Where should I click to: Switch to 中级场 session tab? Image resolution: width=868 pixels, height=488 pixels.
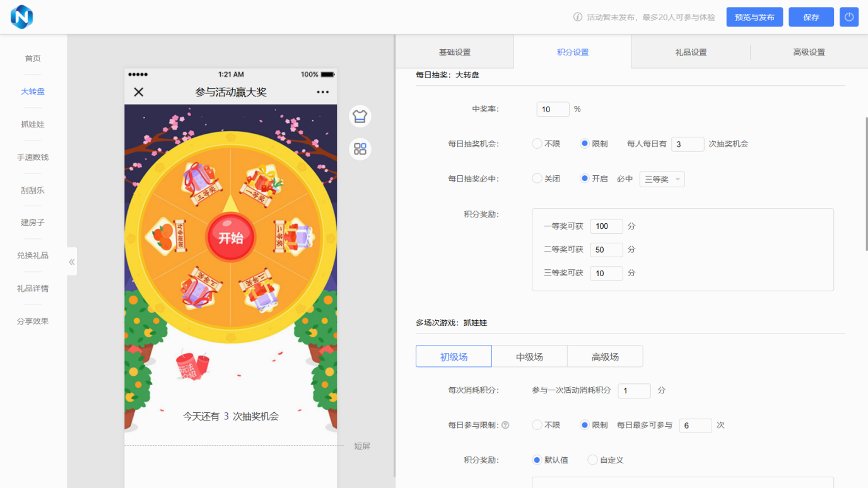(x=529, y=357)
